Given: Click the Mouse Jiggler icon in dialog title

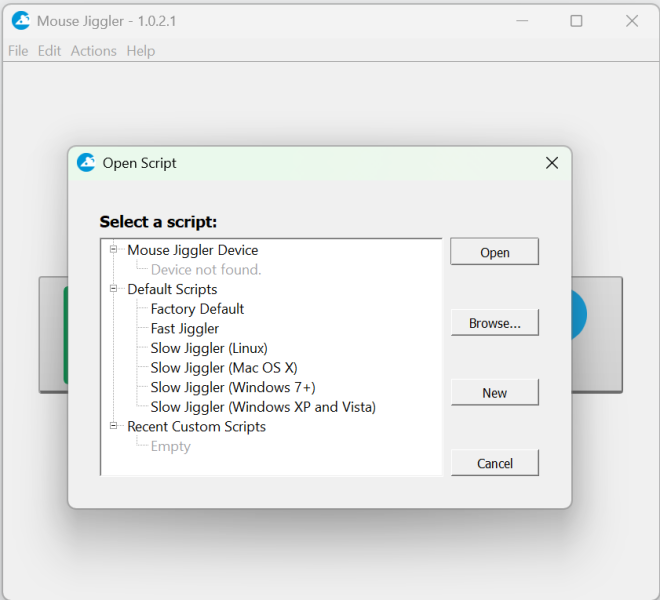Looking at the screenshot, I should click(x=86, y=163).
